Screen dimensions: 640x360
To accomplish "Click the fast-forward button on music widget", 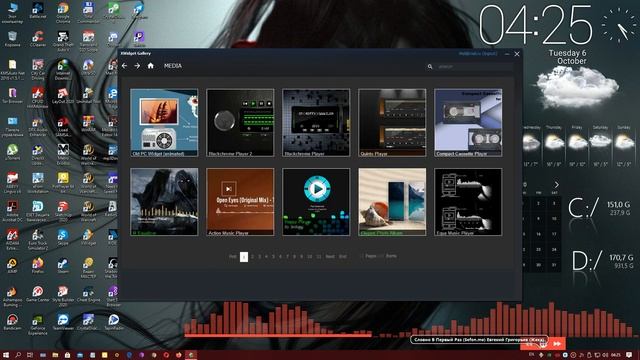I will click(557, 344).
